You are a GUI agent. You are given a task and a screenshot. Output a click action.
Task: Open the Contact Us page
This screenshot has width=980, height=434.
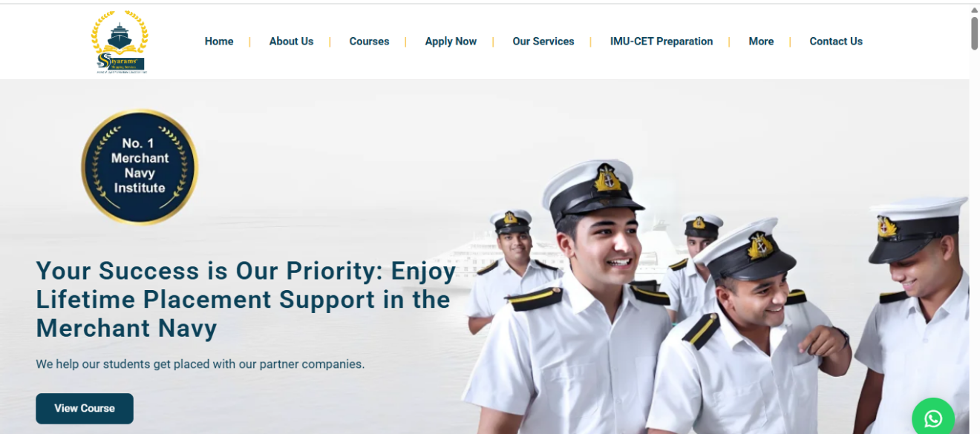pos(836,42)
